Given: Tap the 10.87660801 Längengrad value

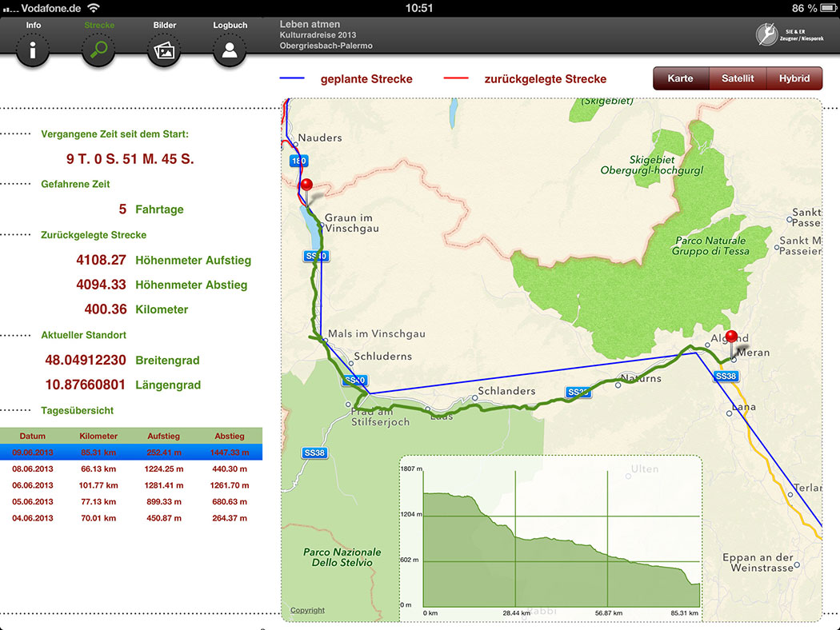Looking at the screenshot, I should 86,385.
